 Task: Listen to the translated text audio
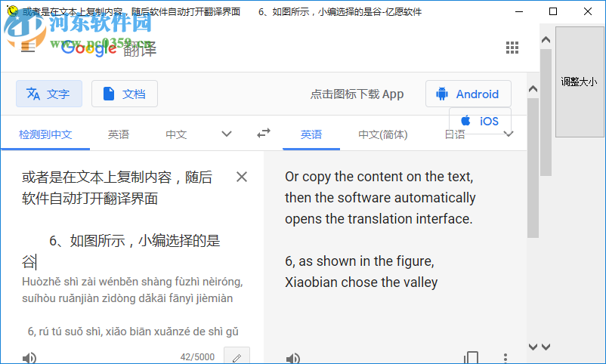(x=293, y=358)
